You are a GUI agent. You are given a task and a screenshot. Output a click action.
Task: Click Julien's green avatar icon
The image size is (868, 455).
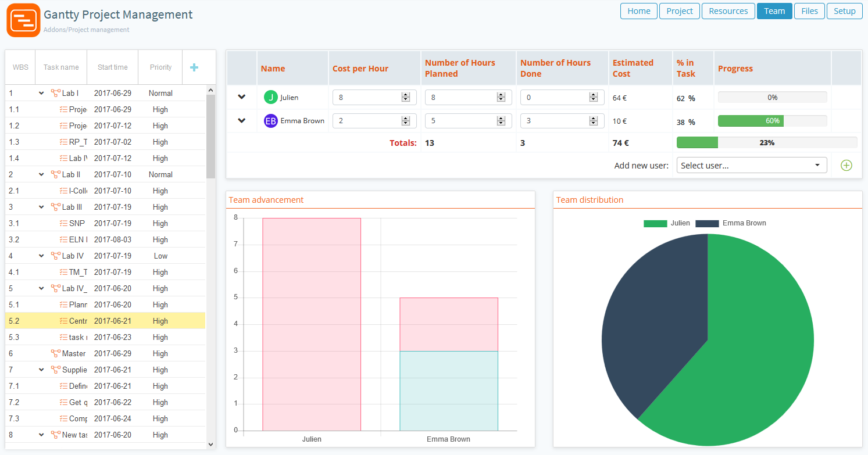270,98
